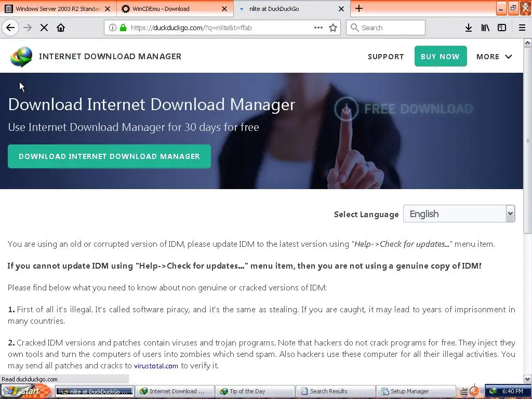
Task: Go back with the browser back arrow
Action: click(10, 28)
